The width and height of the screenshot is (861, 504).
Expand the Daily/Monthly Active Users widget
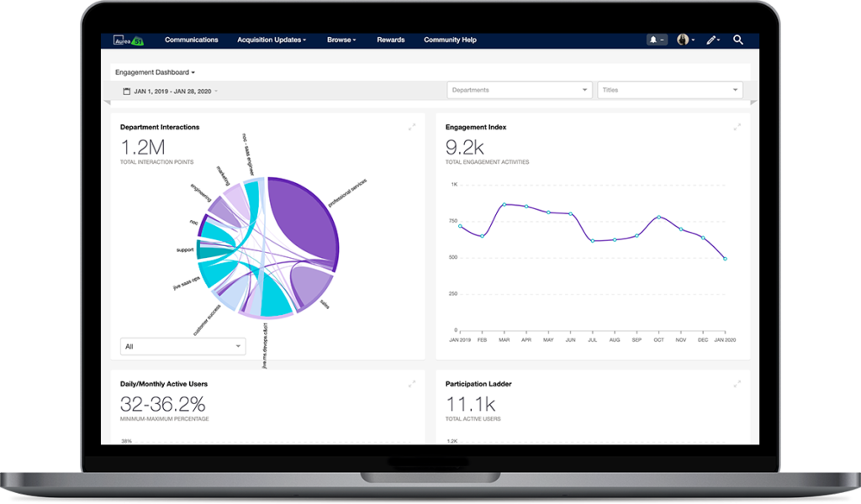click(411, 384)
